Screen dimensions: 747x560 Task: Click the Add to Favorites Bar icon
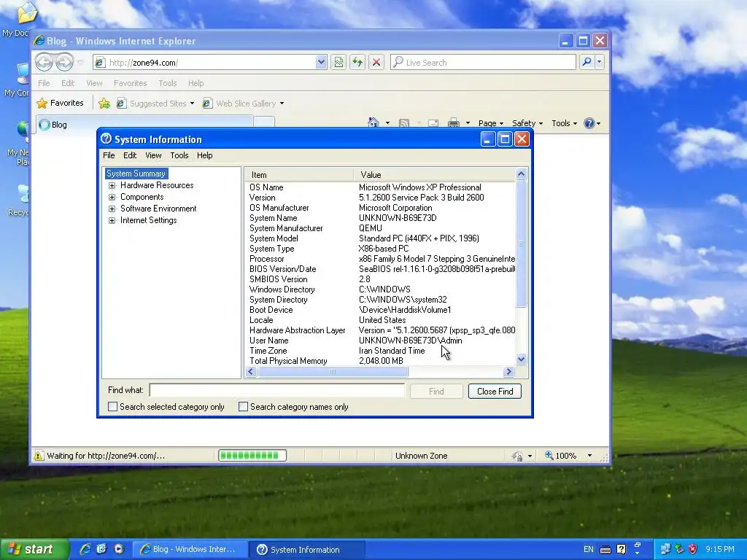[x=104, y=104]
